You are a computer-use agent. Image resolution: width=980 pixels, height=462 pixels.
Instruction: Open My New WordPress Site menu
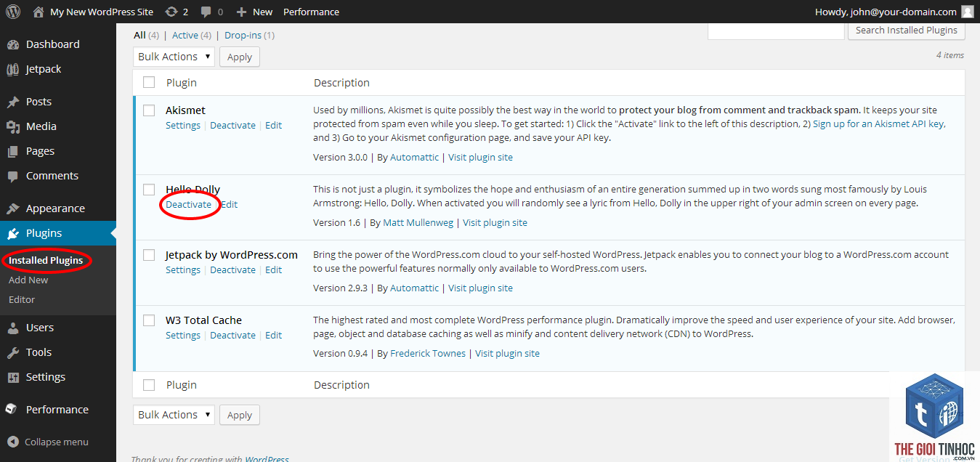coord(102,12)
